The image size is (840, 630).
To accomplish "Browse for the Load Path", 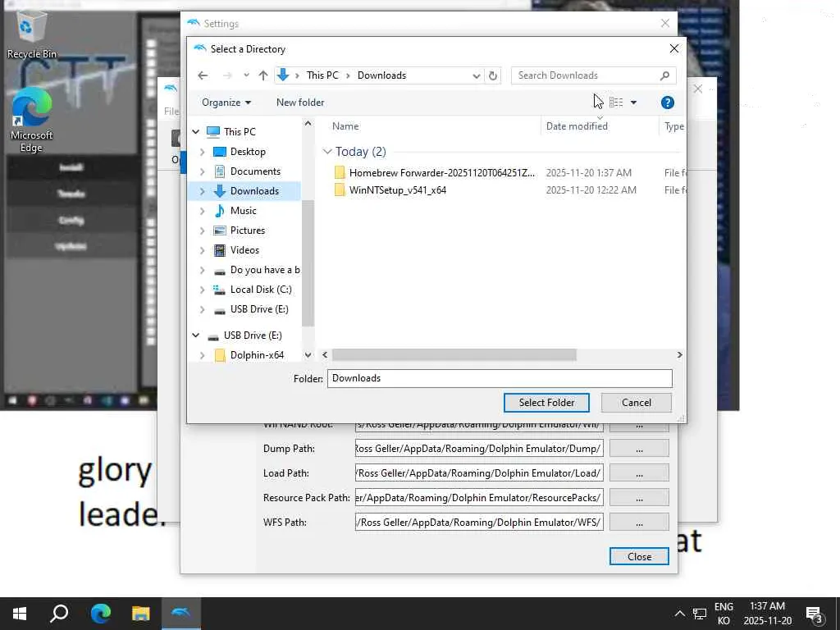I will coord(639,473).
